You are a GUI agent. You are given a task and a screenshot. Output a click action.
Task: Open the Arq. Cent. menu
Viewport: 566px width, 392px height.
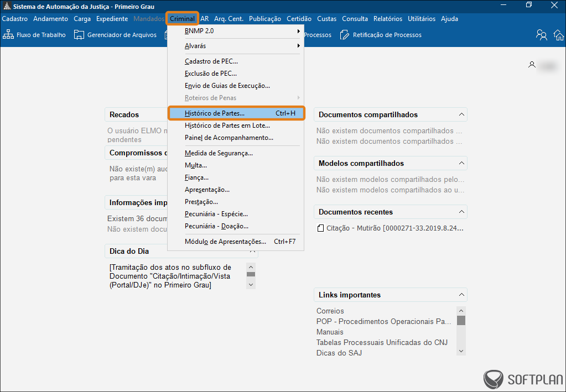229,19
